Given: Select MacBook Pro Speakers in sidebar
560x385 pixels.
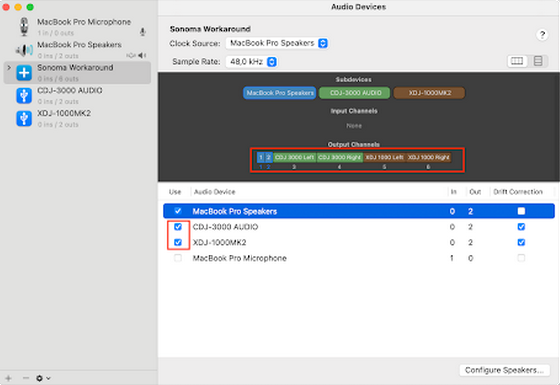Looking at the screenshot, I should tap(77, 50).
